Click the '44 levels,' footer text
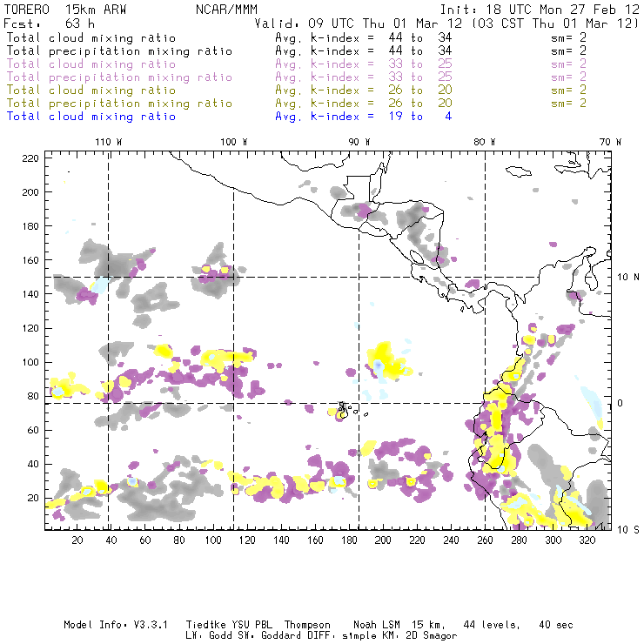The height and width of the screenshot is (644, 644). 492,625
